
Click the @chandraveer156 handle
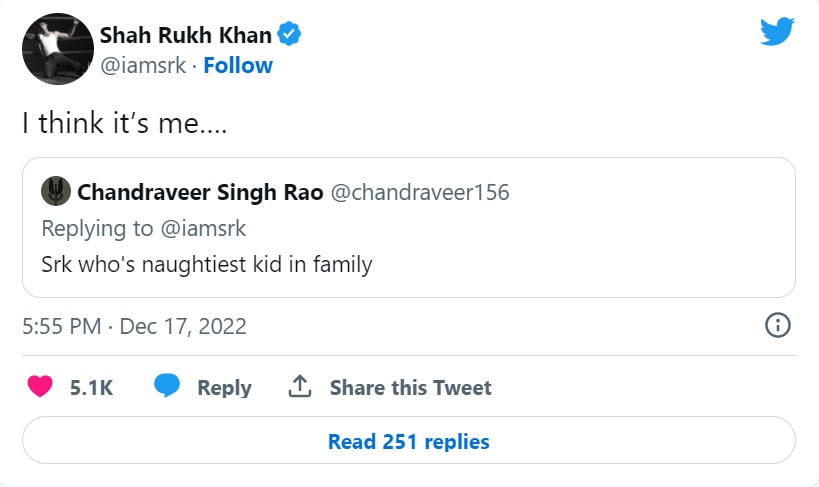click(x=419, y=192)
